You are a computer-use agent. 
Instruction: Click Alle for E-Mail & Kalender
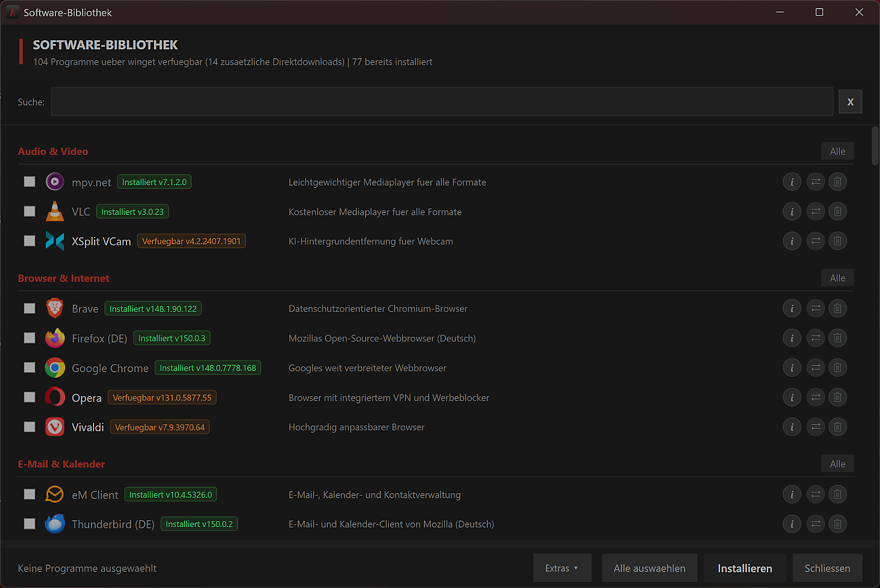click(x=837, y=464)
